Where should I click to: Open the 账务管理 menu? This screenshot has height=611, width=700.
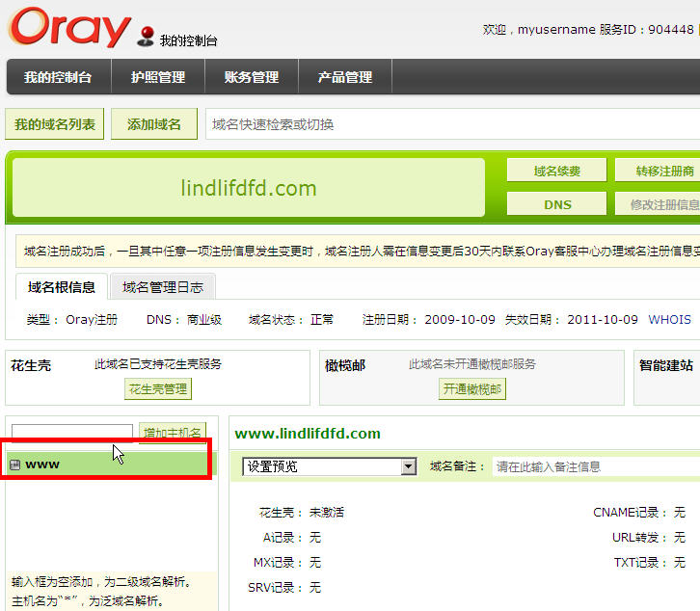252,77
